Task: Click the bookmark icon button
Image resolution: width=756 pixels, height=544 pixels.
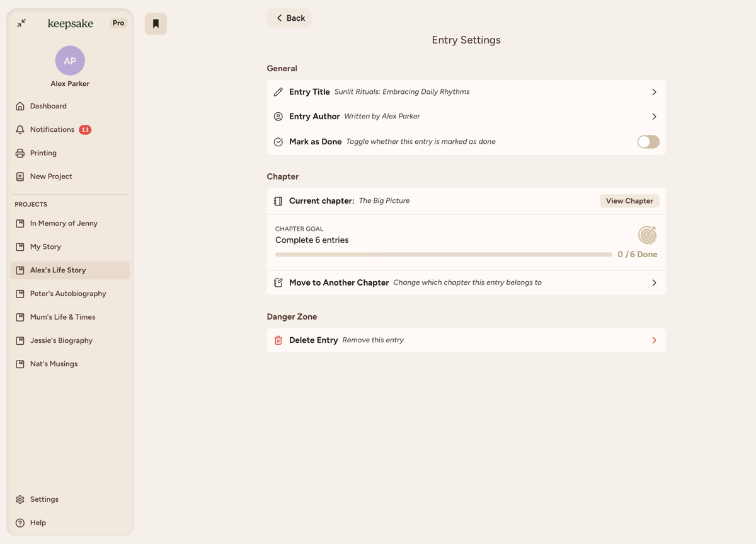Action: [x=156, y=24]
